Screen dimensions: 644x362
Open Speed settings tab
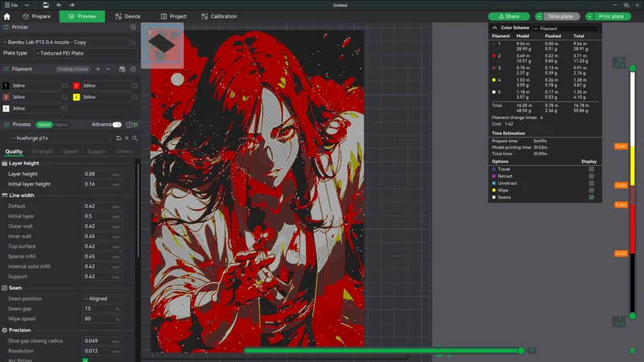[70, 151]
